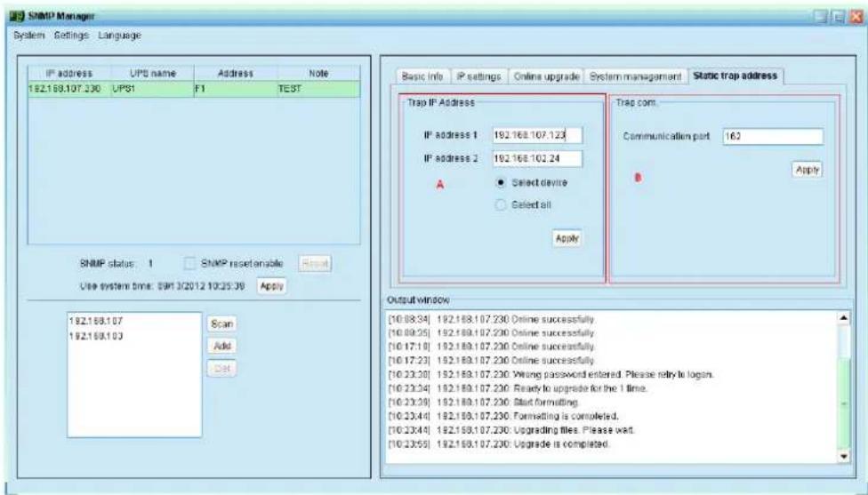Click the UPS1 name cell
This screenshot has width=868, height=495.
coord(152,89)
